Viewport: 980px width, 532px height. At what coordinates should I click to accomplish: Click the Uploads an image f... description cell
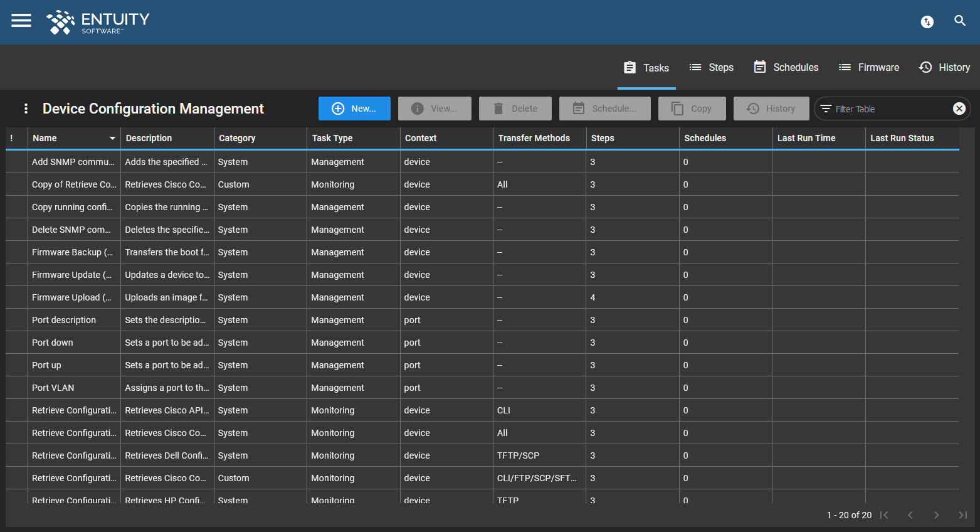click(x=167, y=297)
